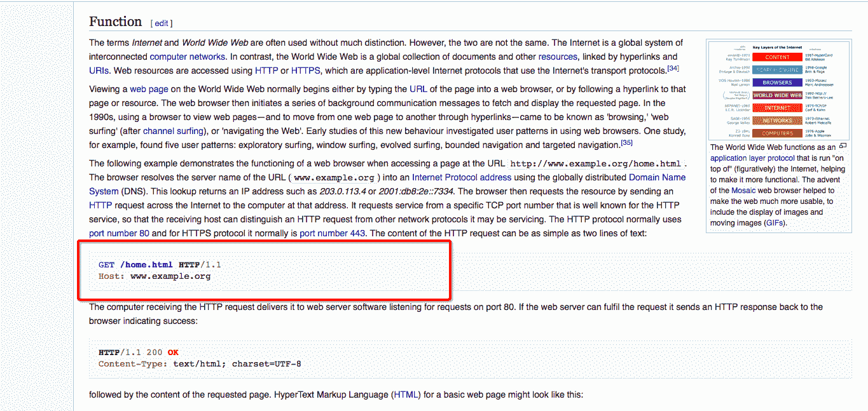Image resolution: width=868 pixels, height=411 pixels.
Task: Click the HTTP/1.1 200 OK code line
Action: click(x=139, y=352)
